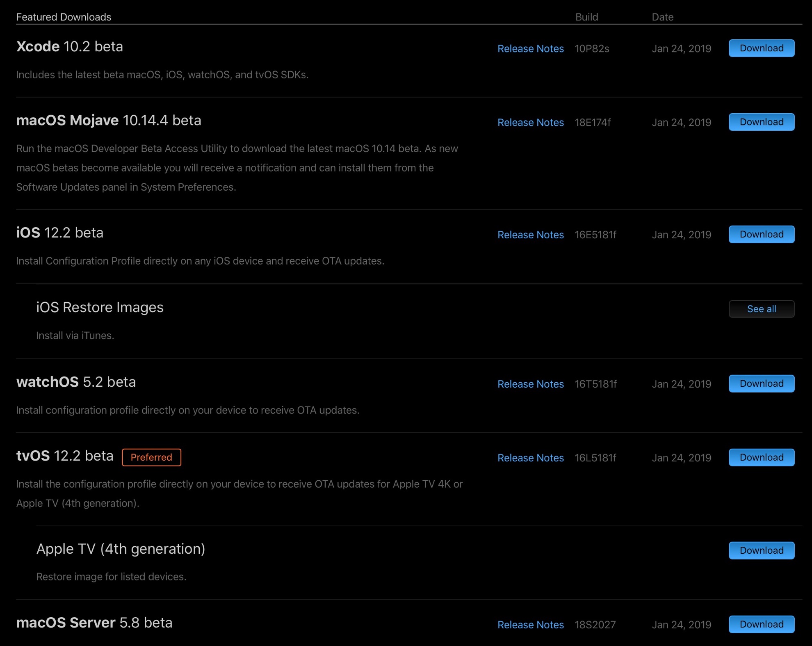Click the Featured Downloads heading
Screen dimensions: 812x646
coord(64,17)
